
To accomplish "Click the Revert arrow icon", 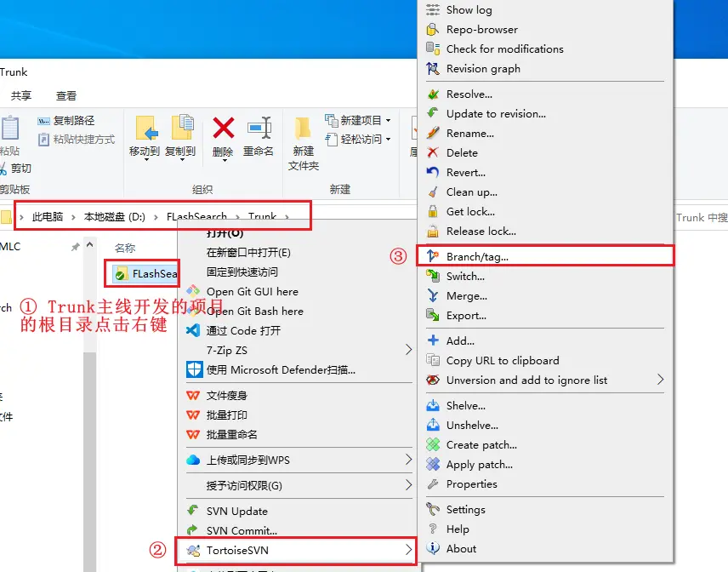I will pos(433,173).
